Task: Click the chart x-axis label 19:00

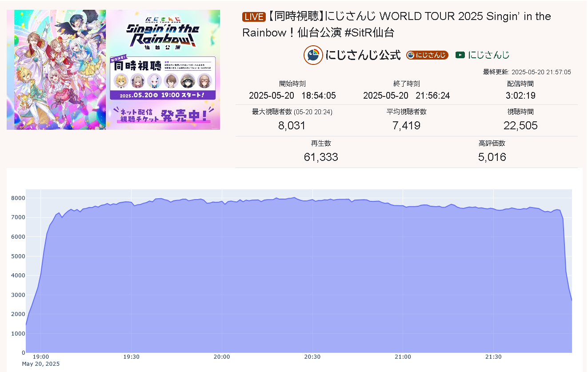Action: tap(41, 357)
